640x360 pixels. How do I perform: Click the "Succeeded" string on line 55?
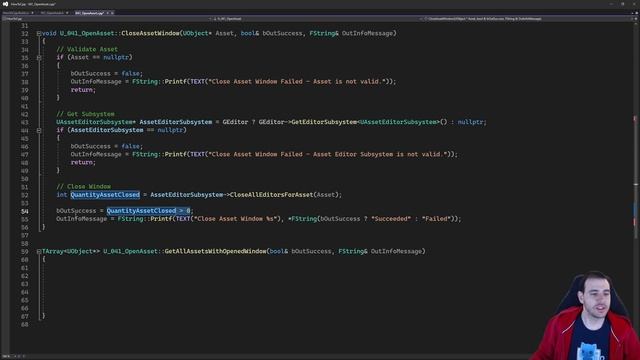391,219
